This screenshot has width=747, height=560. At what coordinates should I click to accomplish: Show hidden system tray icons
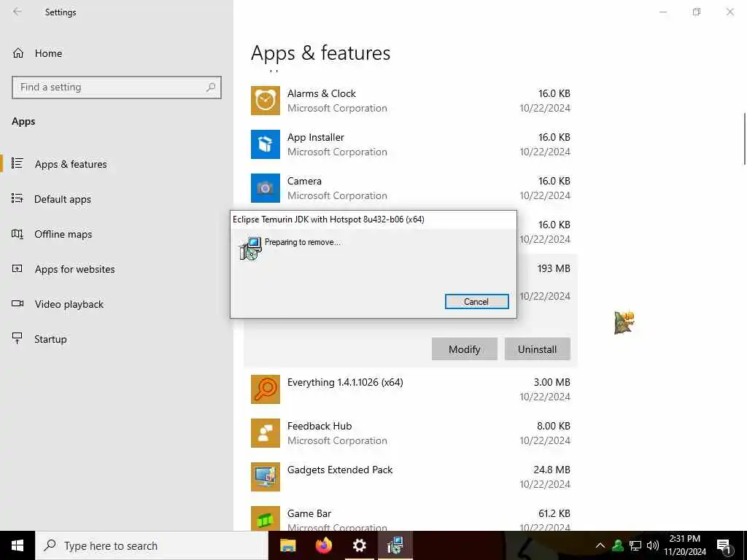pyautogui.click(x=600, y=545)
